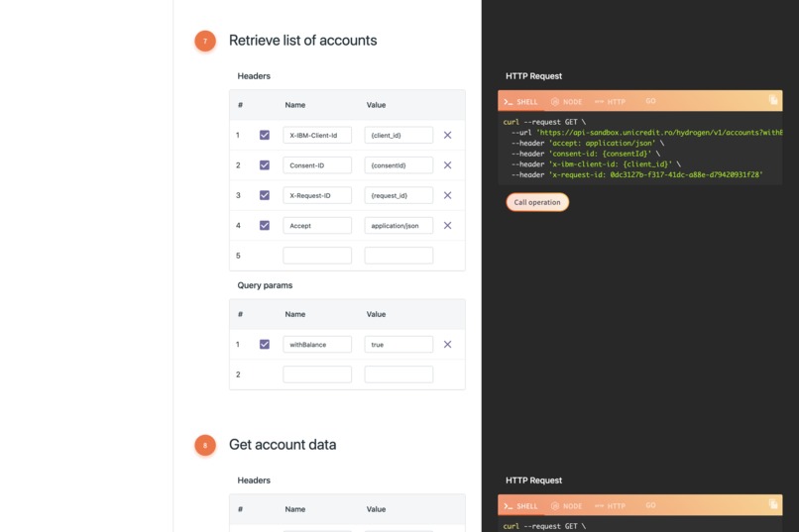Toggle the Consent-ID header checkbox

tap(265, 164)
